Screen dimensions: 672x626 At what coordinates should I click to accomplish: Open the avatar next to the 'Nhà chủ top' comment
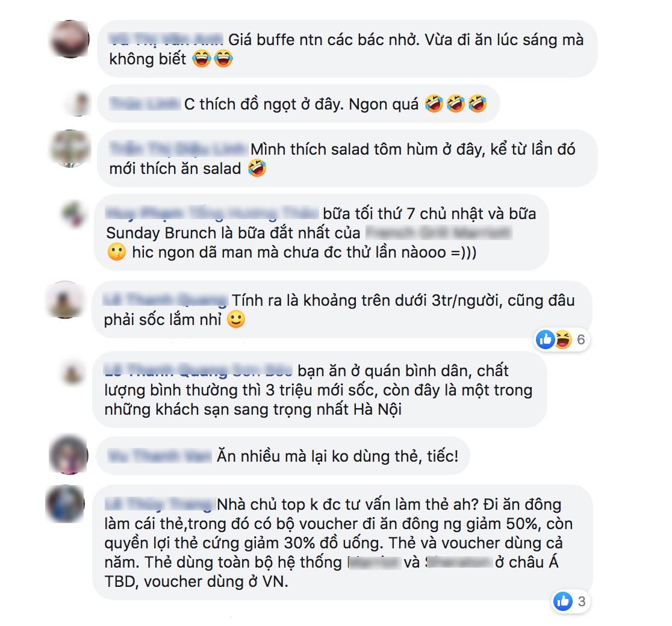pos(65,503)
